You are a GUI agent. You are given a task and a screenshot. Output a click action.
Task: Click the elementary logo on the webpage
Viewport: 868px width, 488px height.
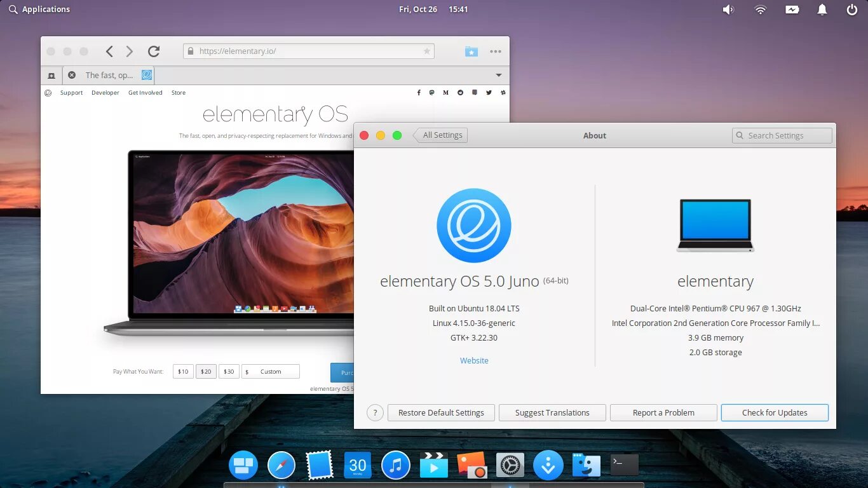tap(48, 93)
